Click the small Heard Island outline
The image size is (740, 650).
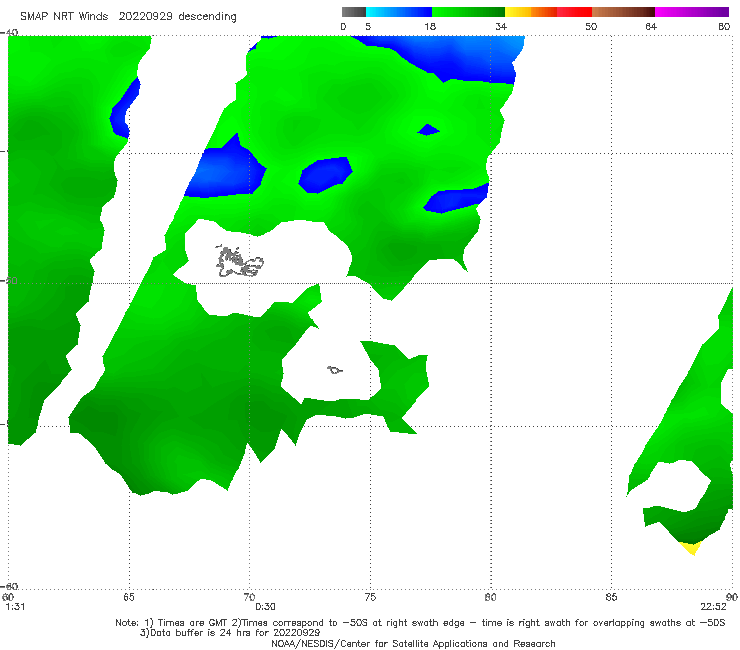pos(335,370)
